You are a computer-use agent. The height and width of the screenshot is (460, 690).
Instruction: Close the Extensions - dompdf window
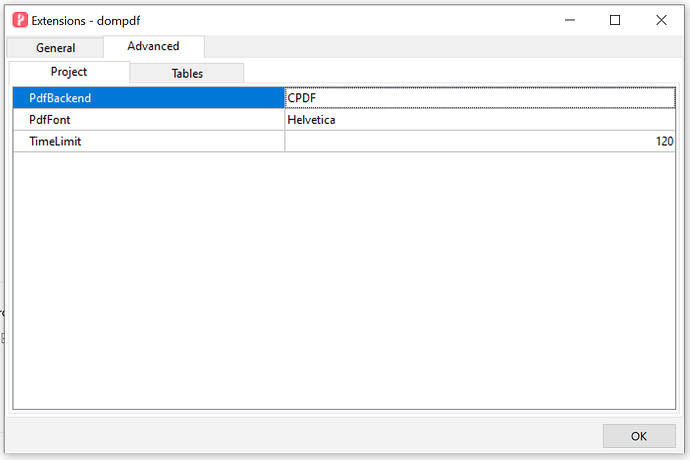(x=661, y=20)
